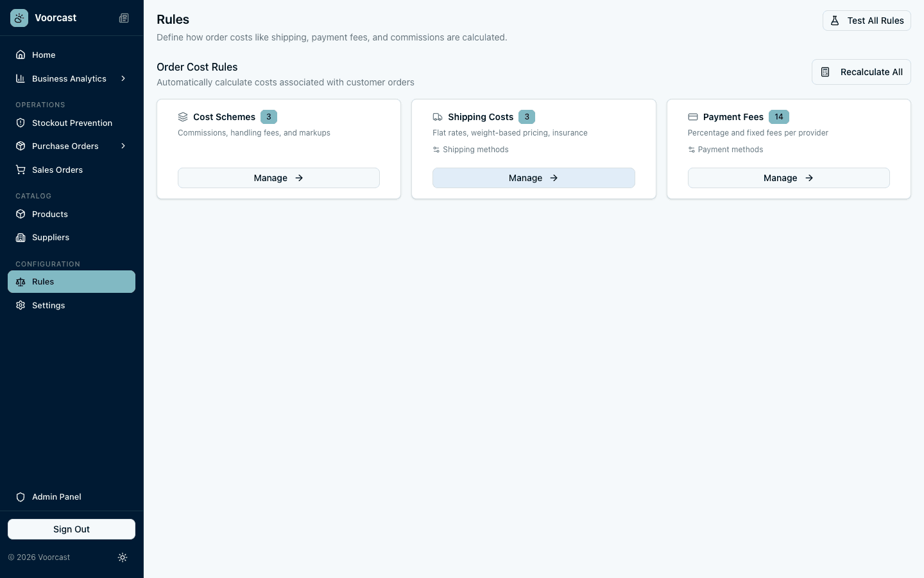Click the Recalculate All calculator icon

(x=825, y=72)
